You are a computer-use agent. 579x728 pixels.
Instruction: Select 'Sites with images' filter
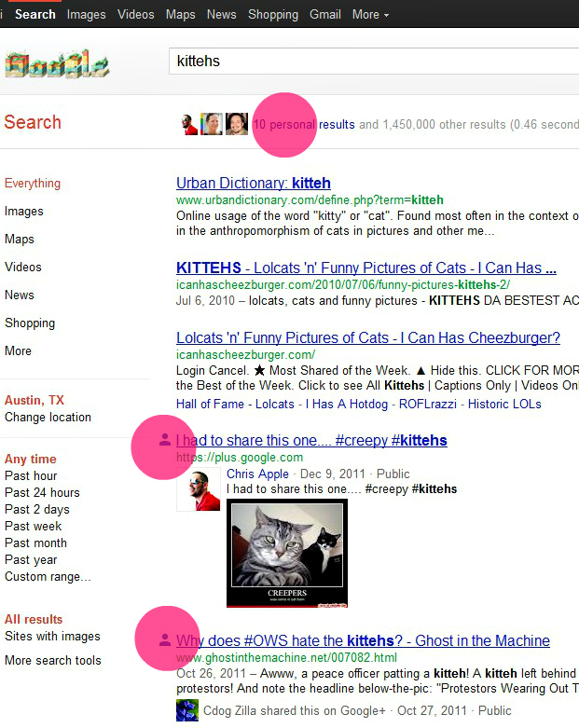[52, 636]
